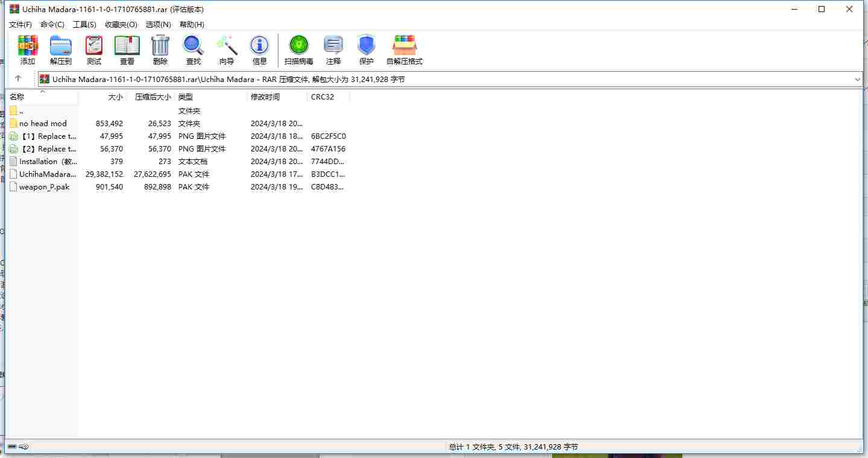This screenshot has height=458, width=868.
Task: Select the 'no head mod' folder name
Action: pyautogui.click(x=43, y=124)
